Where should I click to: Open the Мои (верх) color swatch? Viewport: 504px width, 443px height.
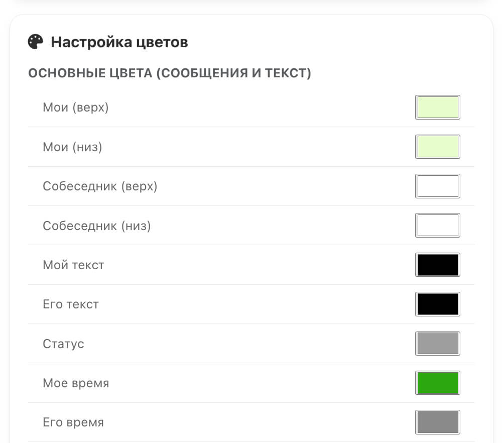pos(437,107)
